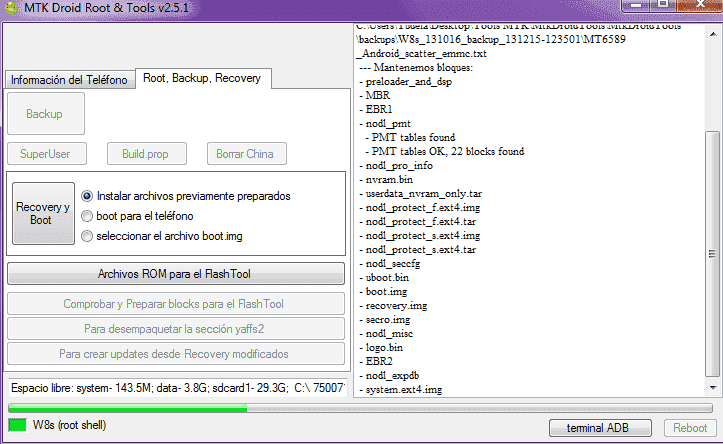
Task: Click the MTK Droid Tools Android app icon
Action: click(10, 8)
